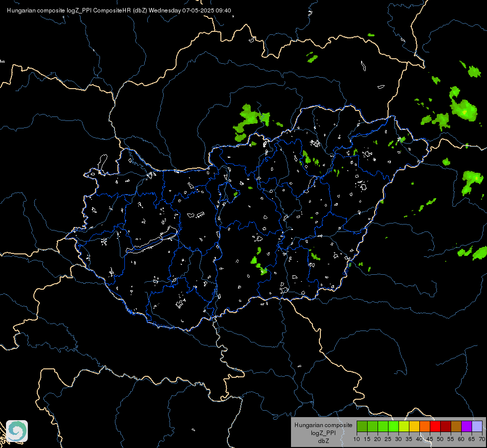487x448 pixels.
Task: Click the meteorological service swirl logo
Action: (17, 431)
